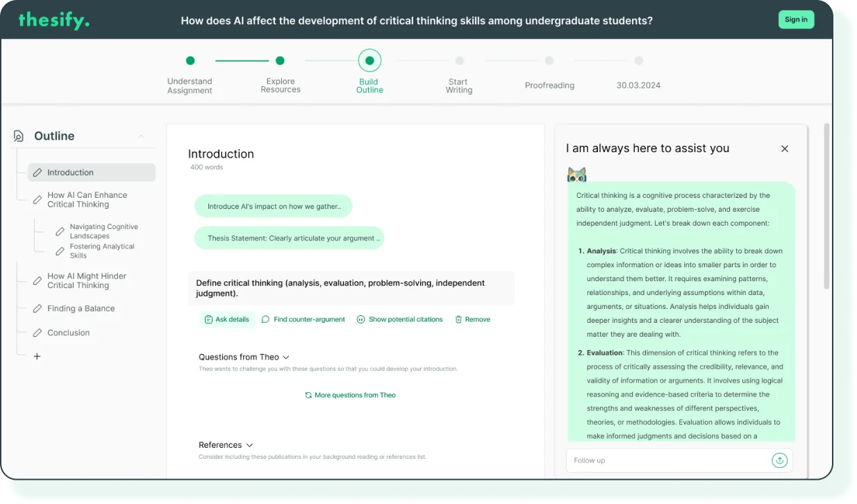Click the Remove trash icon
This screenshot has width=857, height=504.
pos(458,319)
